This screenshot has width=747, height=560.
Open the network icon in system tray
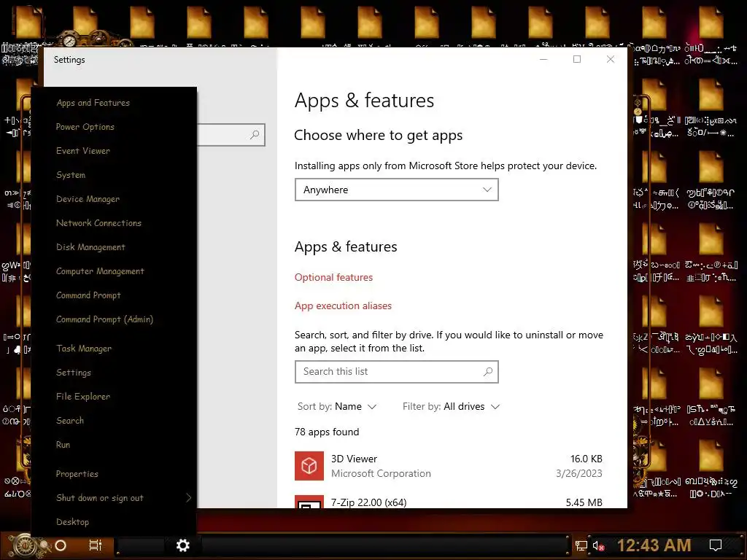click(x=581, y=545)
